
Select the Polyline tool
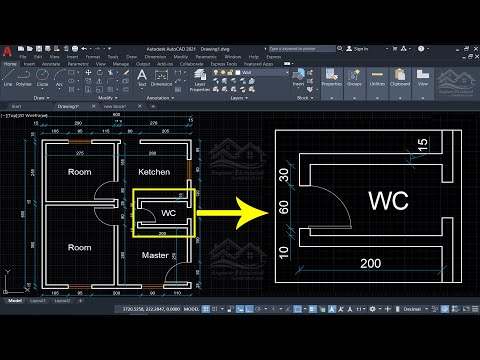click(x=24, y=78)
